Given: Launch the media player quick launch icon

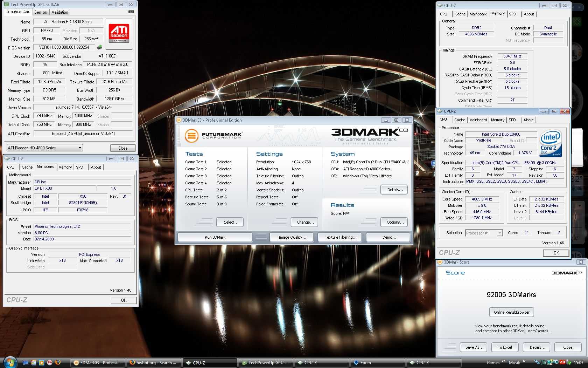Looking at the screenshot, I should pyautogui.click(x=42, y=363).
